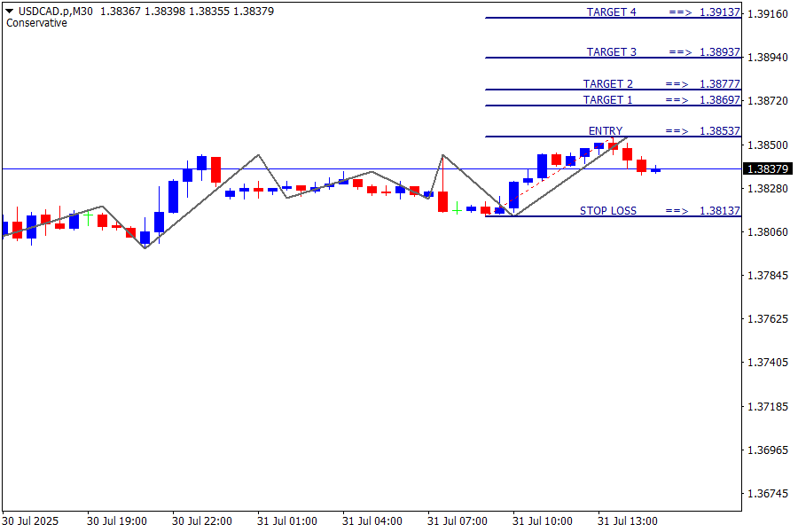This screenshot has height=532, width=798.
Task: Click the 1.38720 price scale label
Action: tap(768, 101)
